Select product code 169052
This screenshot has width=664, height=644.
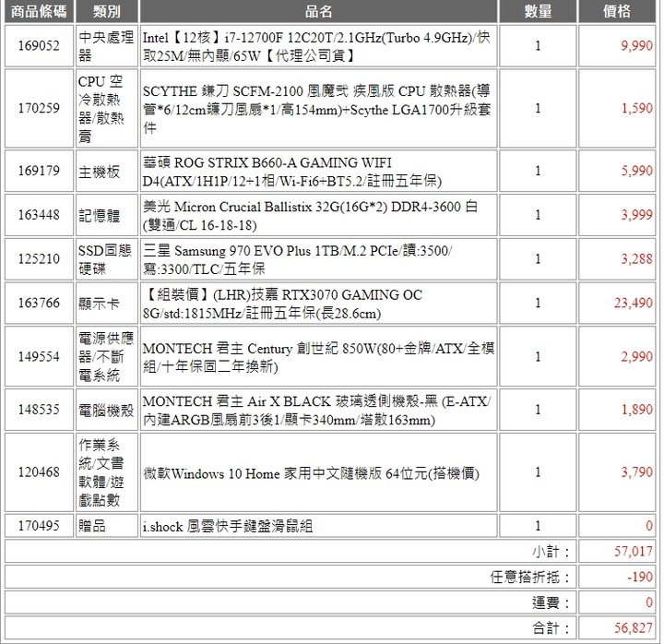point(39,46)
